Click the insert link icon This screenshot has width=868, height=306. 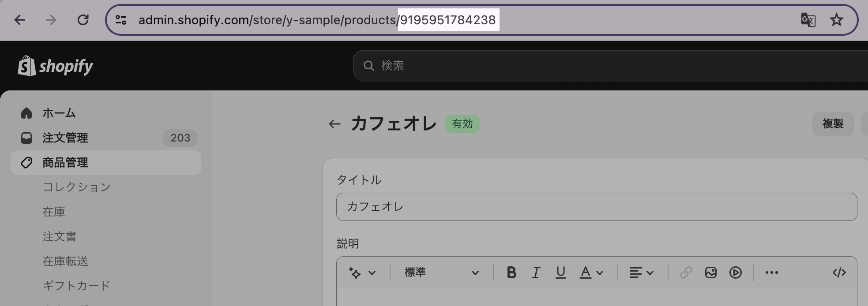686,272
